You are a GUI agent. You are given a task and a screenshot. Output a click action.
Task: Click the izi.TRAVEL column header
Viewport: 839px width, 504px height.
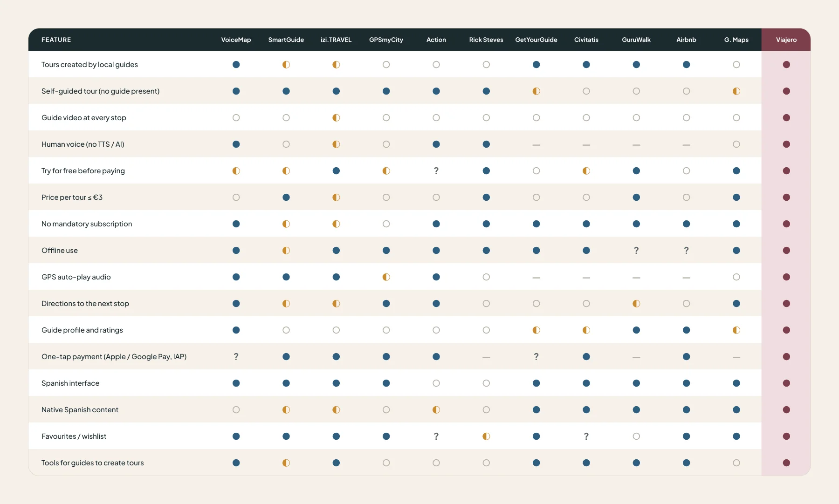(x=336, y=40)
